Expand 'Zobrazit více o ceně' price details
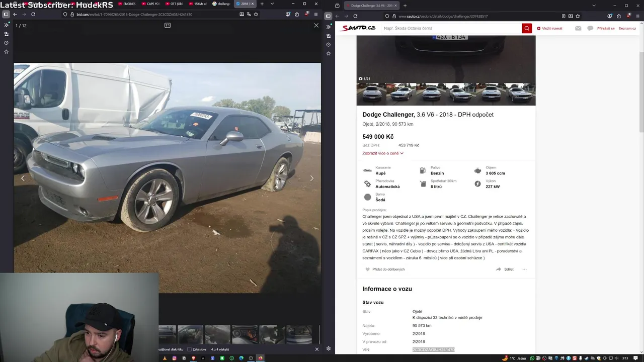This screenshot has width=644, height=362. (383, 153)
